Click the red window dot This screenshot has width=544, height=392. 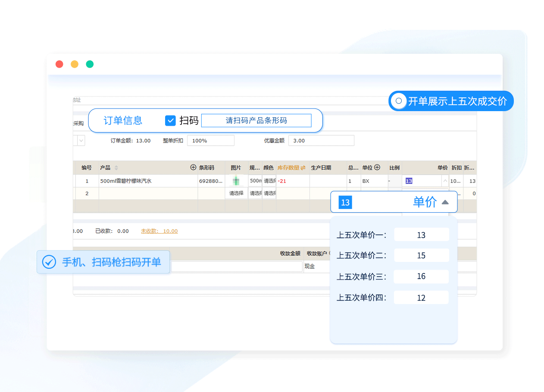(x=59, y=64)
